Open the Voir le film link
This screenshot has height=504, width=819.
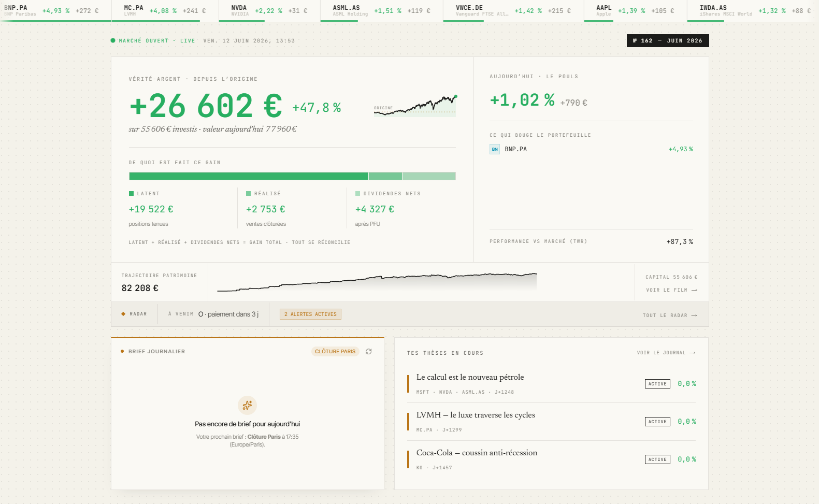(x=671, y=290)
